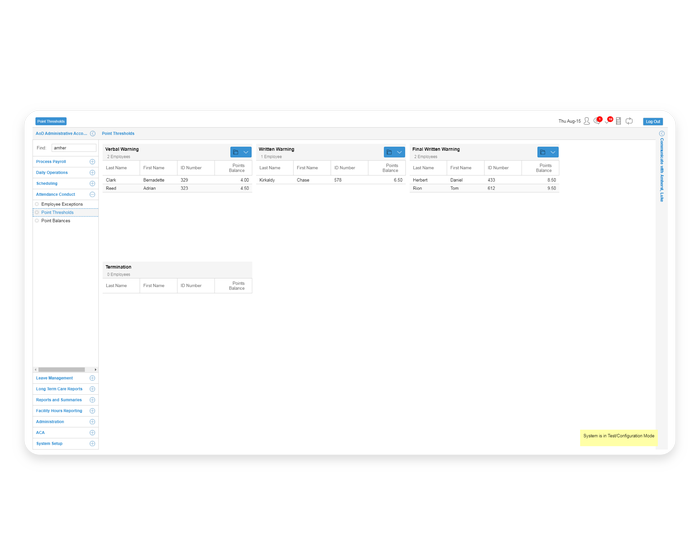Select Point Balances in the sidebar

[x=56, y=221]
